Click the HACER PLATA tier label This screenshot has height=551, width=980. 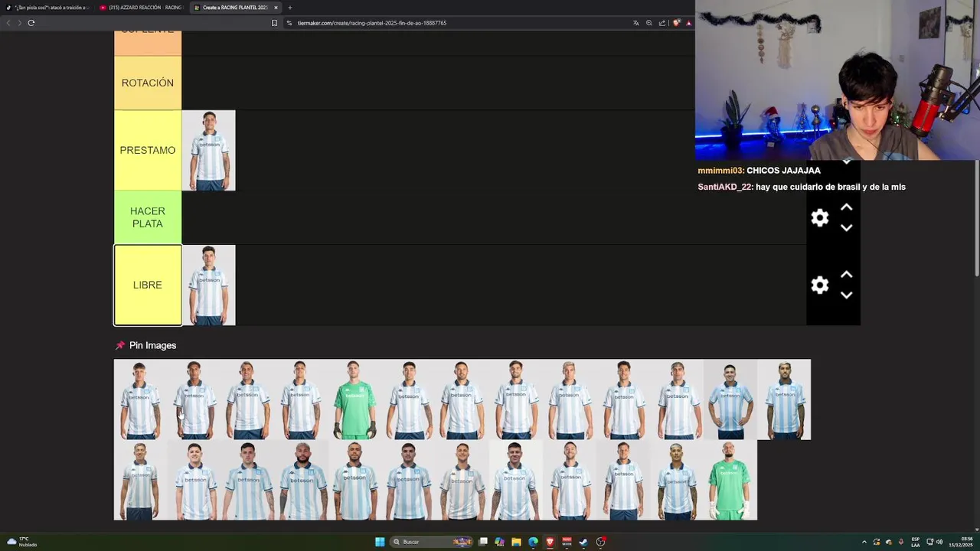[148, 217]
